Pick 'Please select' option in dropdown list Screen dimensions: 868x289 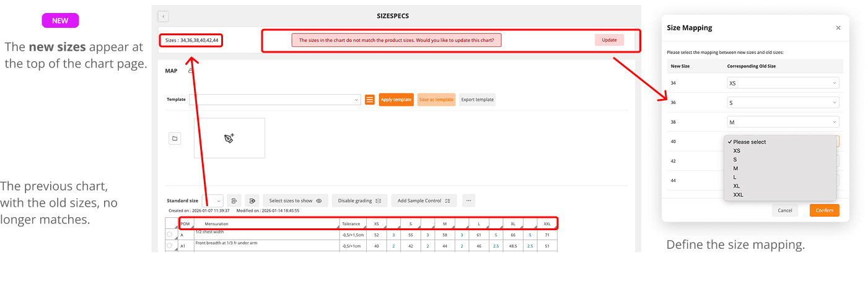pyautogui.click(x=750, y=142)
